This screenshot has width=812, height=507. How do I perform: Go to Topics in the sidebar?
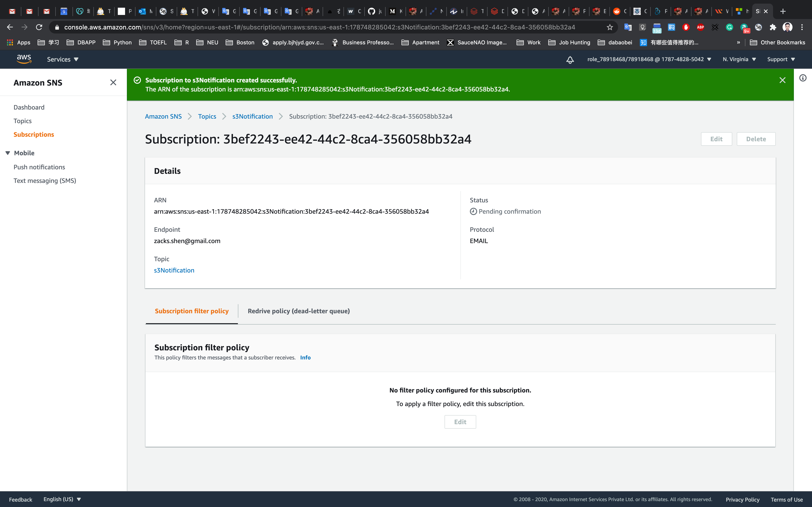(x=22, y=121)
